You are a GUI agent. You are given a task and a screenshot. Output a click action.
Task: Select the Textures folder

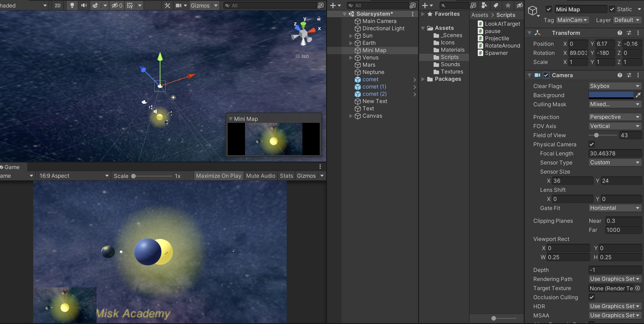pos(448,72)
